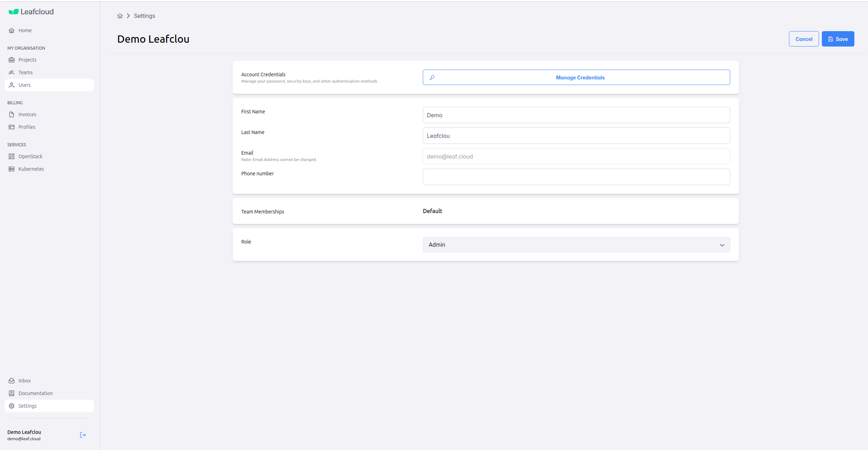Screen dimensions: 868x450
Task: Go to Projects in sidebar
Action: tap(49, 60)
